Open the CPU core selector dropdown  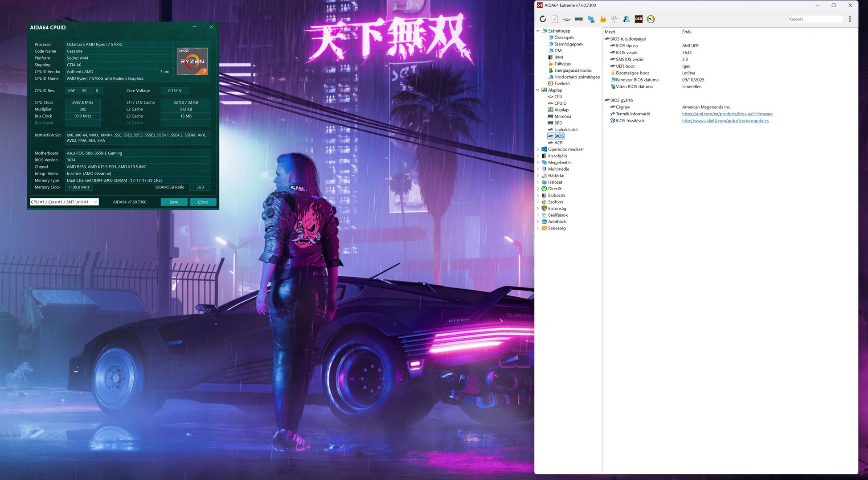pos(64,202)
